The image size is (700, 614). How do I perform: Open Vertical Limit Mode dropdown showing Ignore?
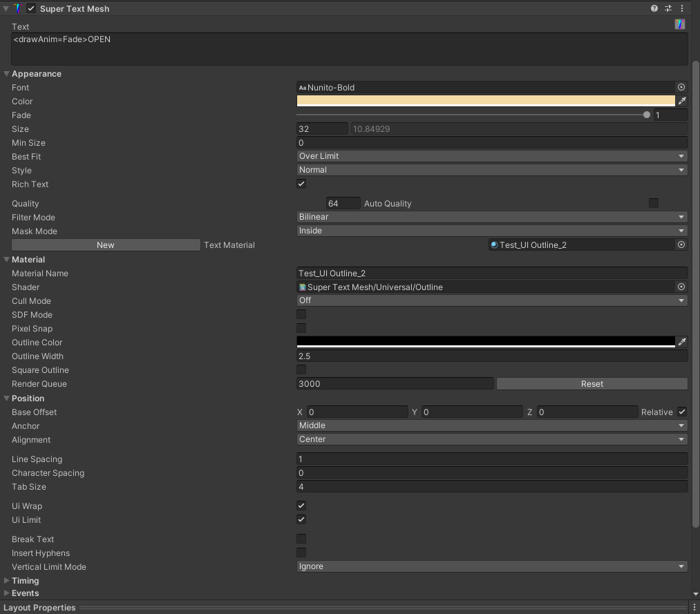[x=492, y=567]
